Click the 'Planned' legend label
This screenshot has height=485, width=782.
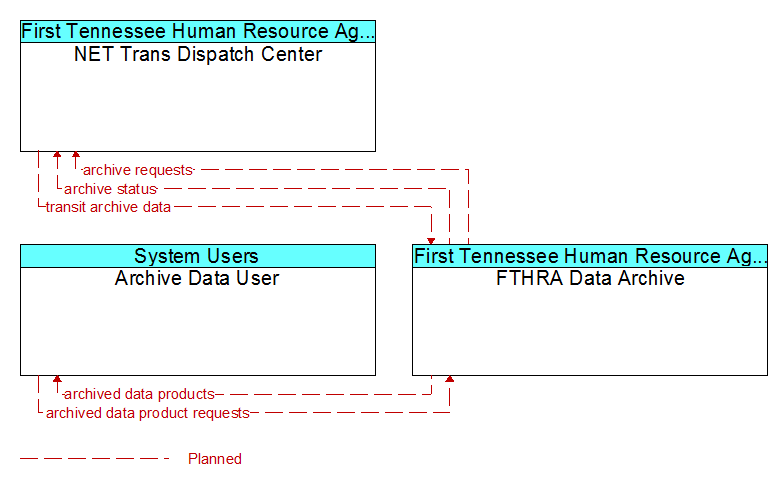click(215, 459)
